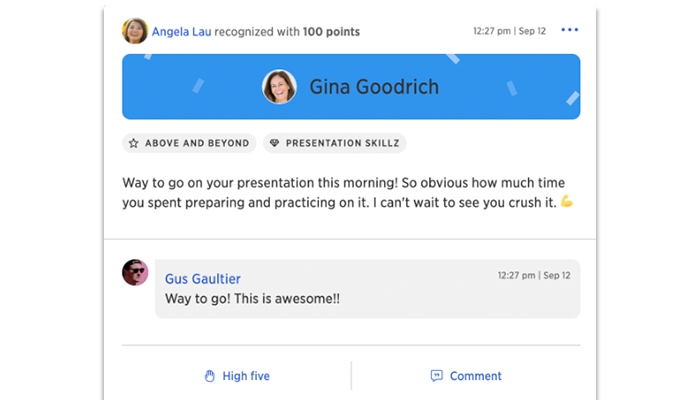Click Gus Gaultier's comment avatar
The width and height of the screenshot is (700, 400).
(x=135, y=272)
